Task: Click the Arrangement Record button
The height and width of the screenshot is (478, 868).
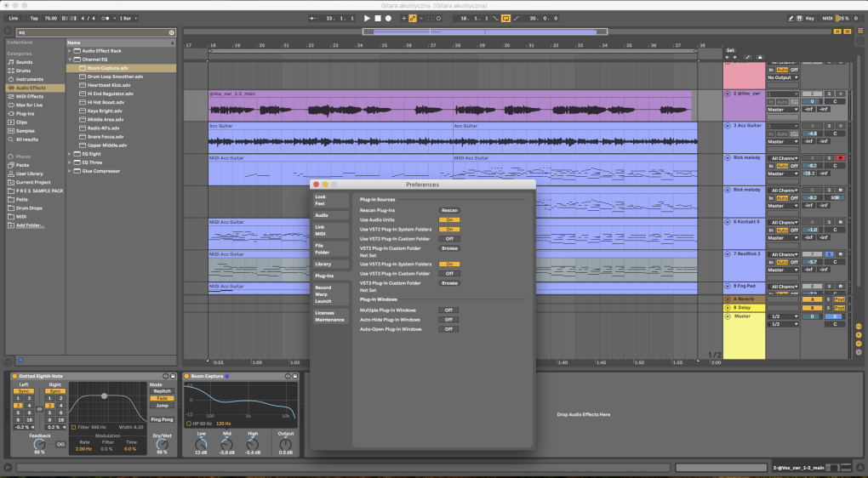Action: click(x=388, y=18)
